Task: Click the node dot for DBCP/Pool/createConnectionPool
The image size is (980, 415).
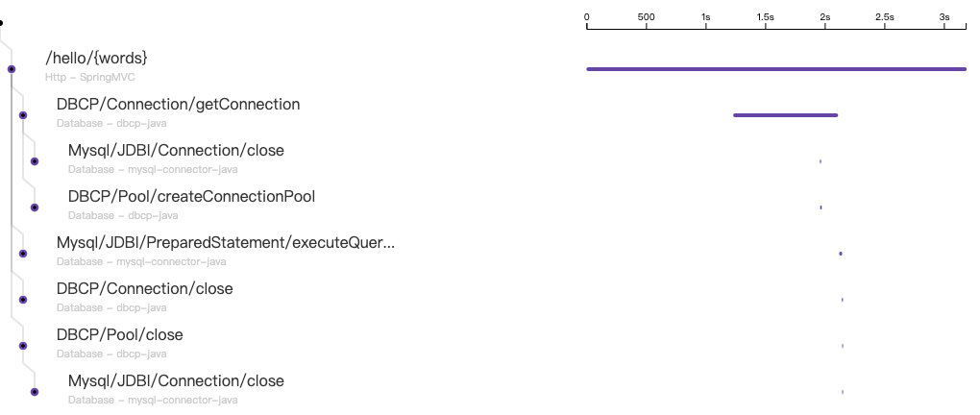Action: (x=35, y=207)
